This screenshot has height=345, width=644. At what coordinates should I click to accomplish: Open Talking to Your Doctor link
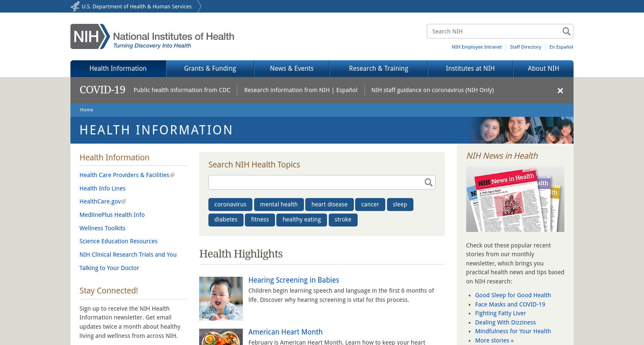(x=109, y=268)
